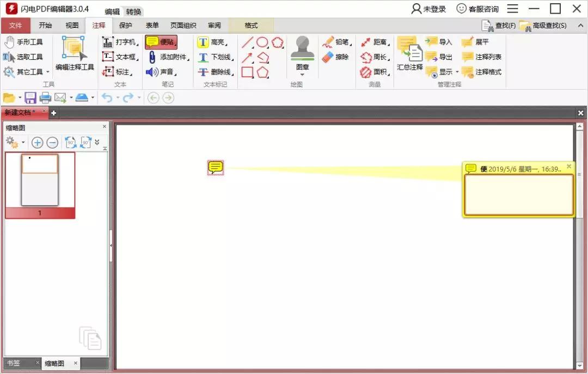This screenshot has width=588, height=374.
Task: Choose the 选取工具 selection tool
Action: click(23, 57)
